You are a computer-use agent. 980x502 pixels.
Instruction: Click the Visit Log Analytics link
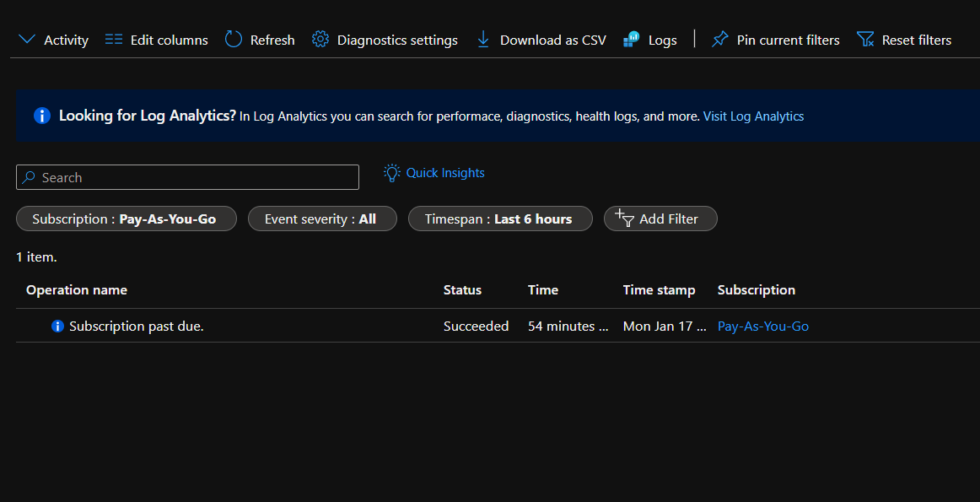pos(753,116)
